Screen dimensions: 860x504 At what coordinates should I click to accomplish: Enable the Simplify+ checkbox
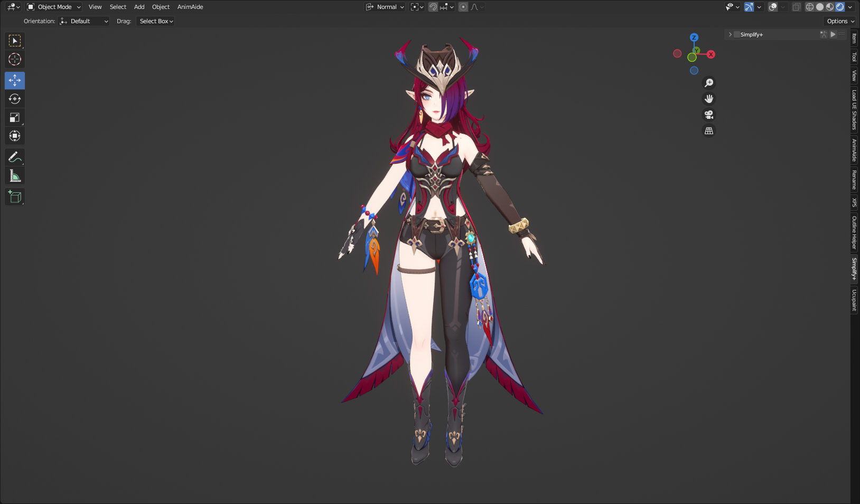tap(737, 34)
